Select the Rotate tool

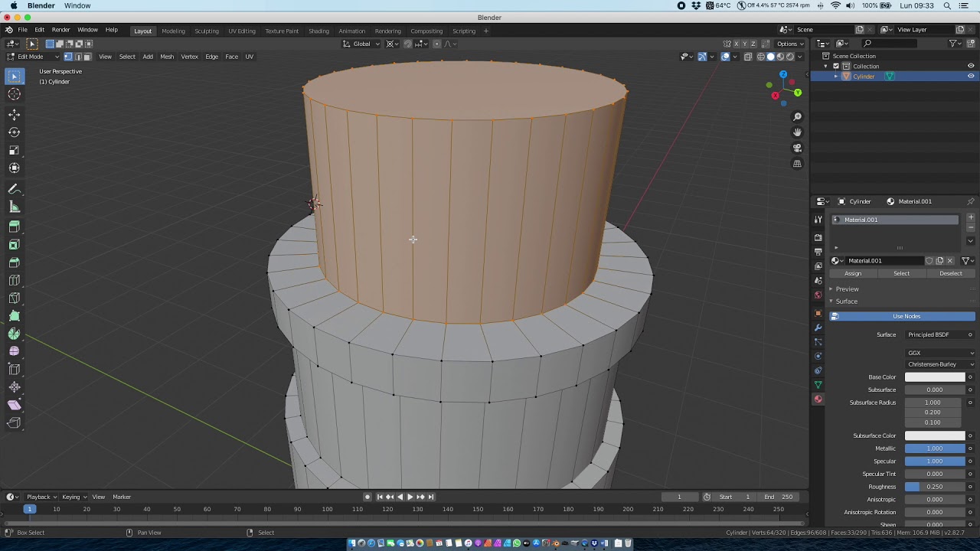(14, 132)
